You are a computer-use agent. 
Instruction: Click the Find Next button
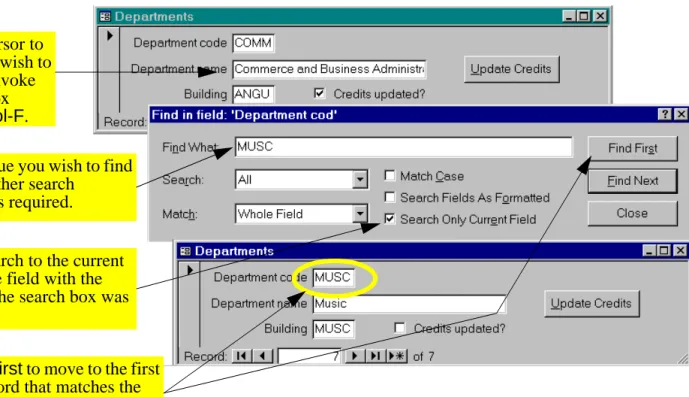point(632,181)
